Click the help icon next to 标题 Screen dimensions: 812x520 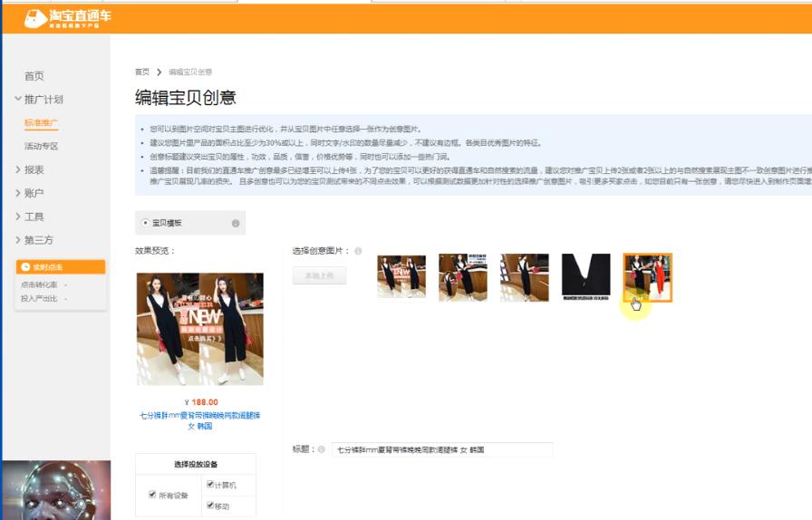point(321,449)
